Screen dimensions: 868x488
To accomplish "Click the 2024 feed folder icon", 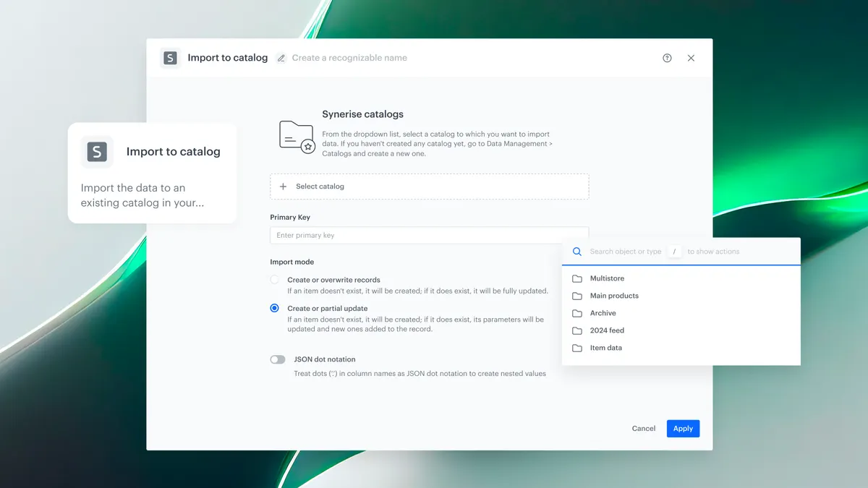I will coord(577,330).
